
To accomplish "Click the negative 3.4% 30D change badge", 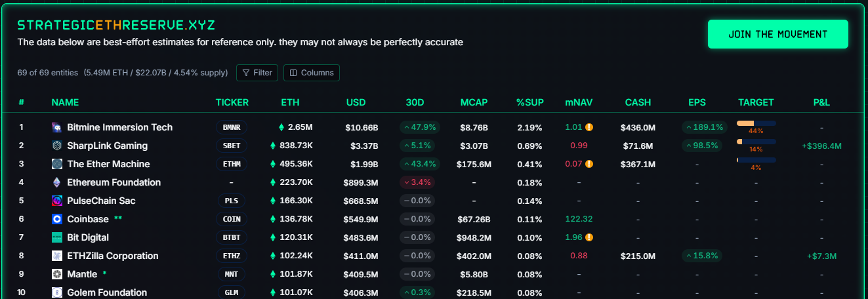I will coord(417,182).
